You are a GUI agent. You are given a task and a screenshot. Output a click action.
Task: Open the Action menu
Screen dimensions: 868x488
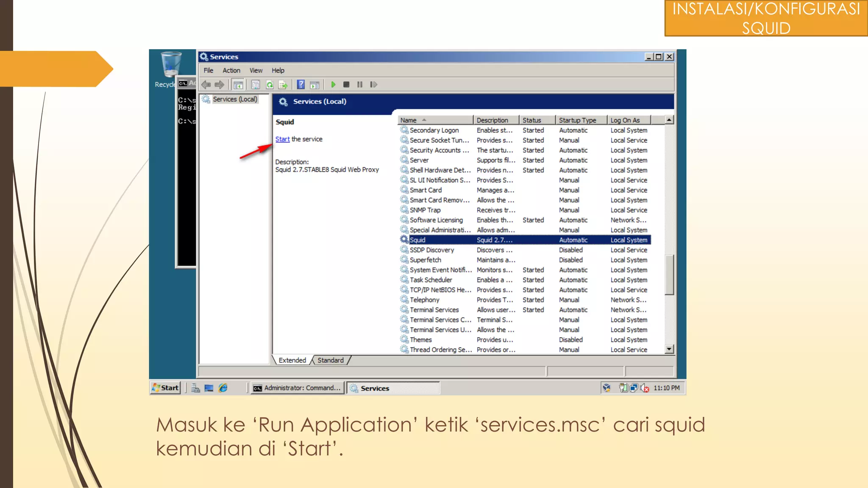[x=231, y=70]
